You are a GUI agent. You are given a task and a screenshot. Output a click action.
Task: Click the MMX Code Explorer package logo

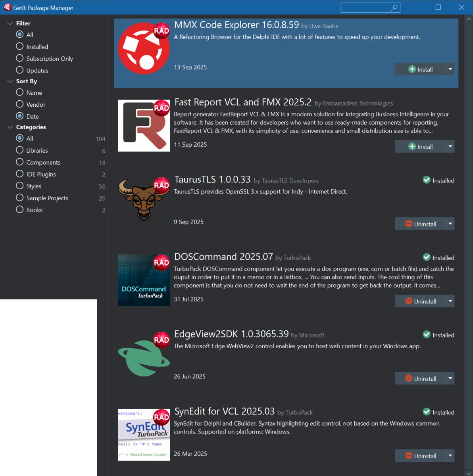(144, 48)
